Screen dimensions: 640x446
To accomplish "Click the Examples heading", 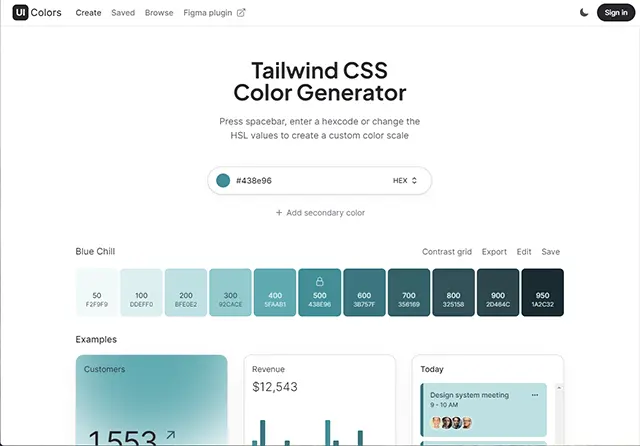I will pos(96,339).
